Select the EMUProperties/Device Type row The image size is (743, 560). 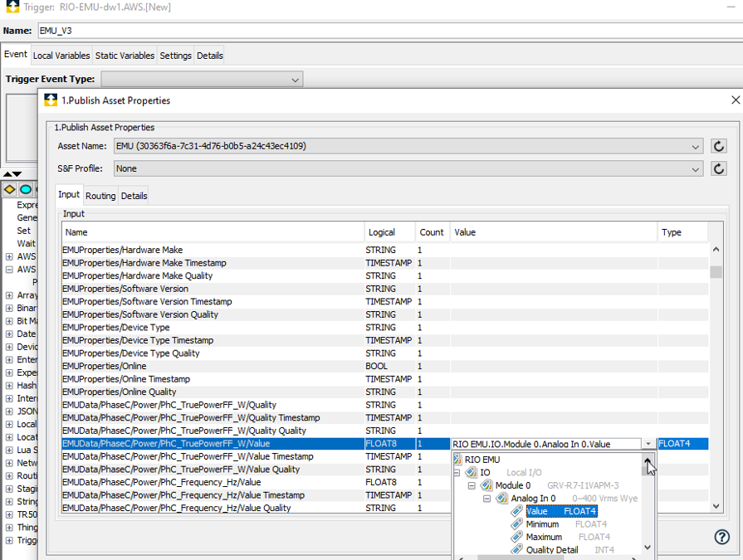pyautogui.click(x=384, y=328)
